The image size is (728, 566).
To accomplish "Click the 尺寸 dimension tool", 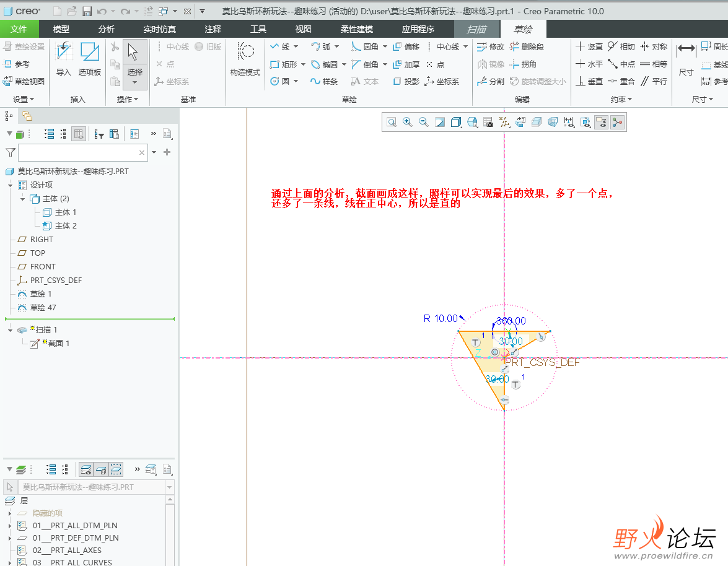I will (686, 59).
